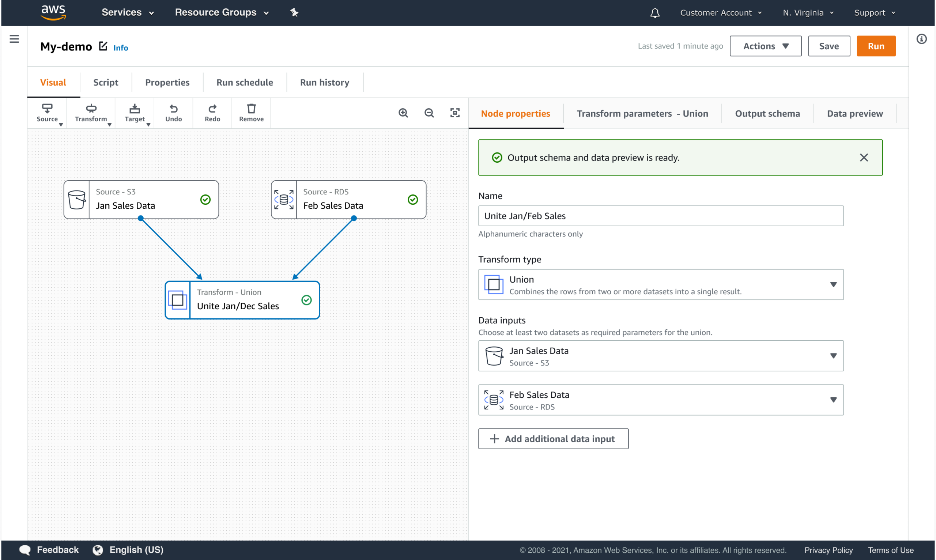Image resolution: width=936 pixels, height=560 pixels.
Task: Click the Source toolbar icon
Action: [47, 113]
